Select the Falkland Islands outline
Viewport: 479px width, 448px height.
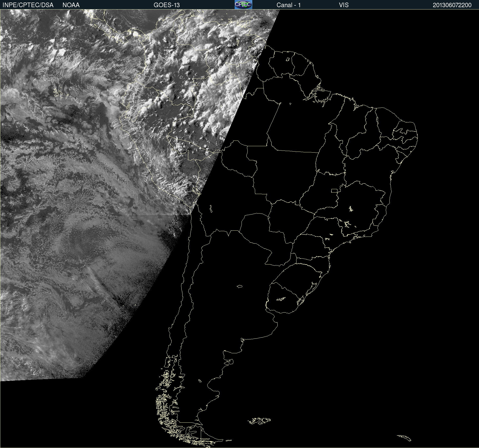tap(259, 421)
